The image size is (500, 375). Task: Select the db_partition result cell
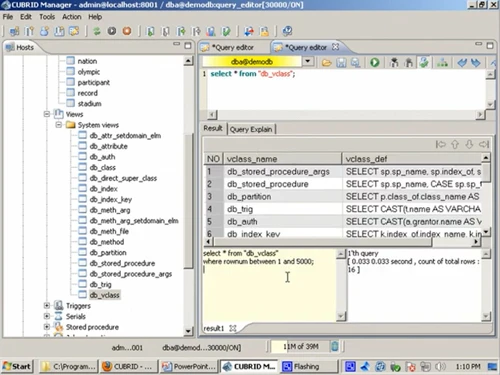click(283, 197)
